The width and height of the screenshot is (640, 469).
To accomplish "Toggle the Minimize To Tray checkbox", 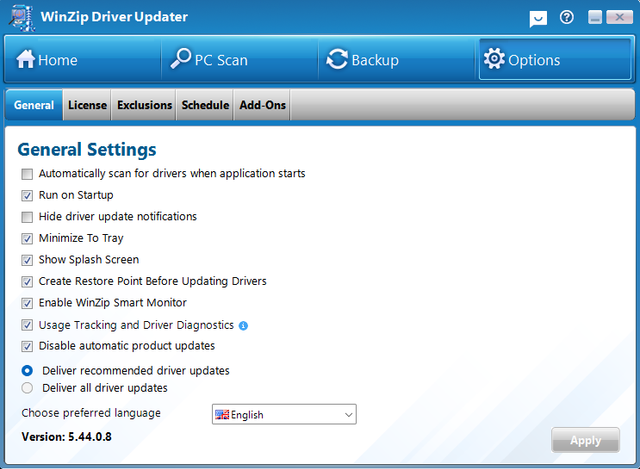I will [x=27, y=239].
